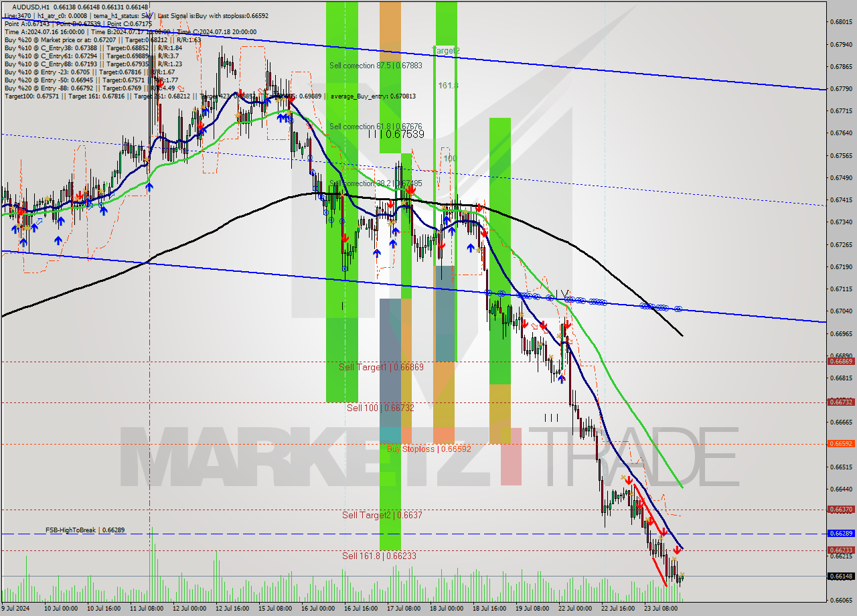The image size is (857, 616).
Task: Click the '9 Jul 2024' date label
Action: (x=17, y=609)
